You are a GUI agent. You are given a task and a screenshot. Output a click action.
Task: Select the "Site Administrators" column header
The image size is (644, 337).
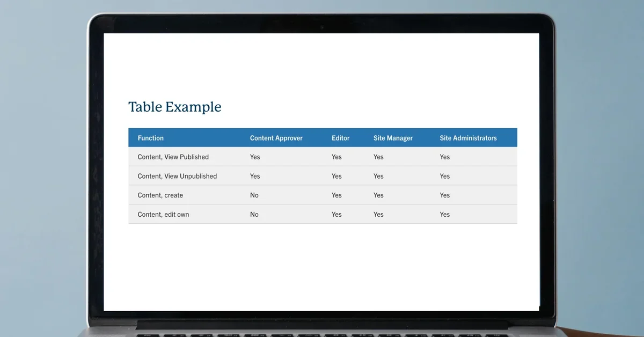coord(468,138)
